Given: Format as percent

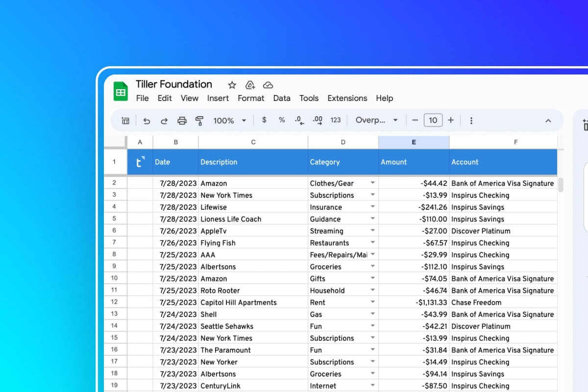Looking at the screenshot, I should [x=282, y=120].
